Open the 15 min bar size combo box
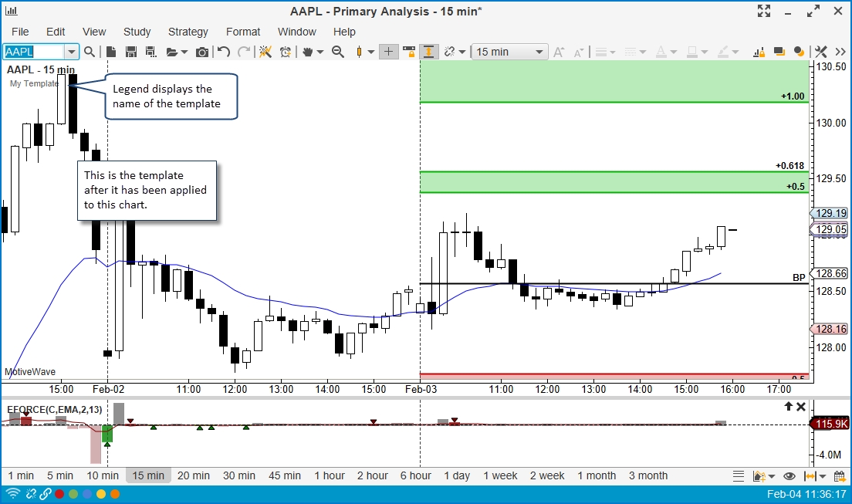Screen dimensions: 852x504 509,52
